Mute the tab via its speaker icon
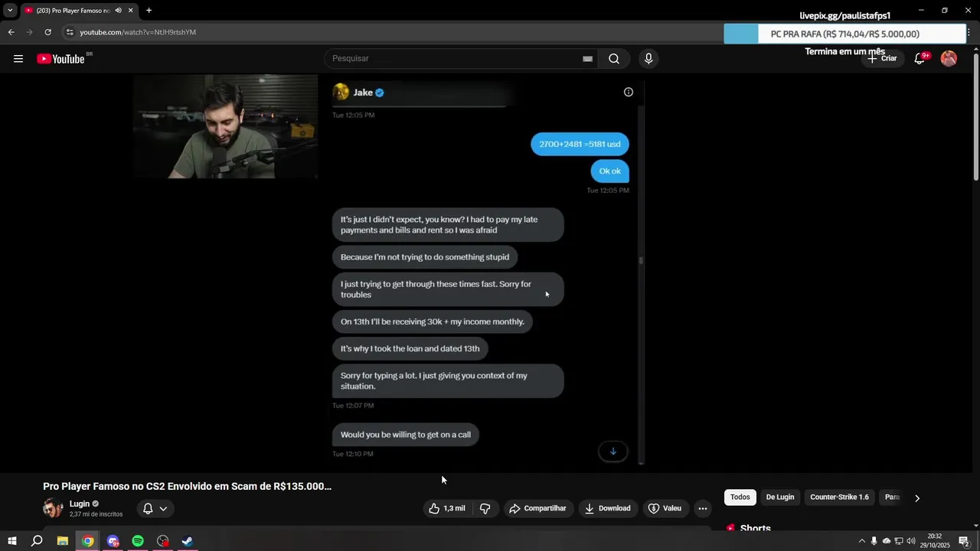 (118, 11)
